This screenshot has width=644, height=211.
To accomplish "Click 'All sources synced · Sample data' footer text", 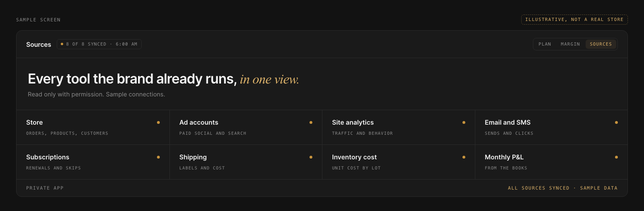I will point(563,188).
